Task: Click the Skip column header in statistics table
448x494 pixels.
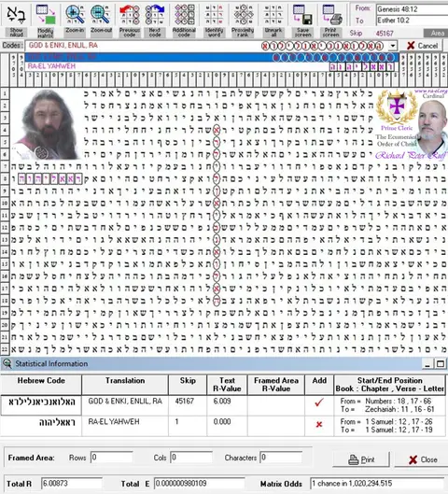Action: (x=188, y=385)
